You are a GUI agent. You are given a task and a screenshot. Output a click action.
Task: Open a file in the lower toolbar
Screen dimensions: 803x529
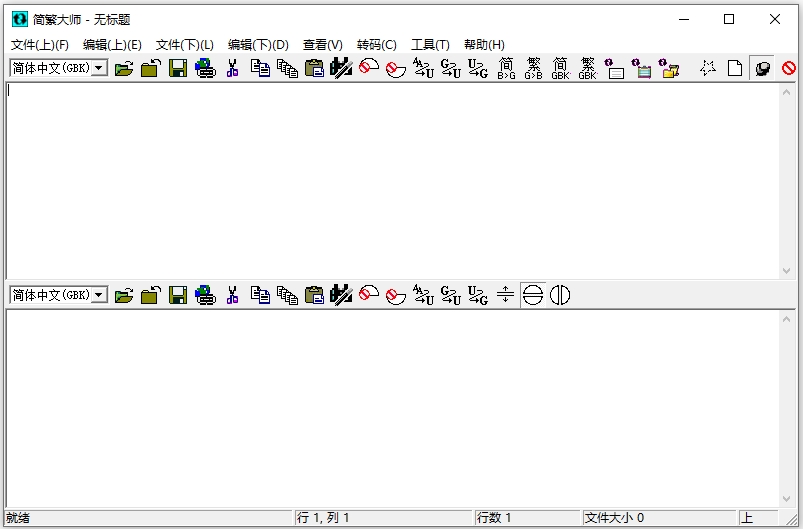[x=124, y=295]
